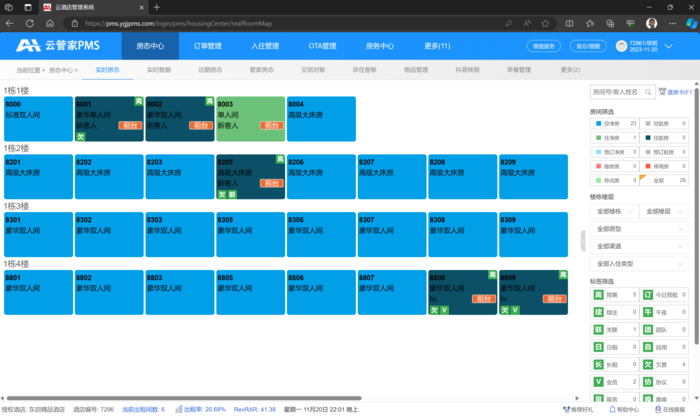This screenshot has width=700, height=416.
Task: Open the 订单管理 menu
Action: click(208, 46)
